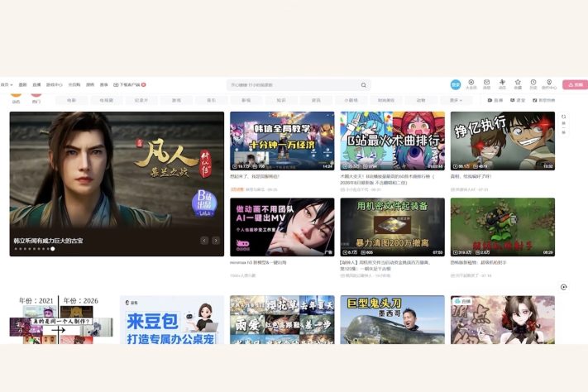The height and width of the screenshot is (392, 588).
Task: Open 会员购 in the top navigation
Action: pos(74,85)
